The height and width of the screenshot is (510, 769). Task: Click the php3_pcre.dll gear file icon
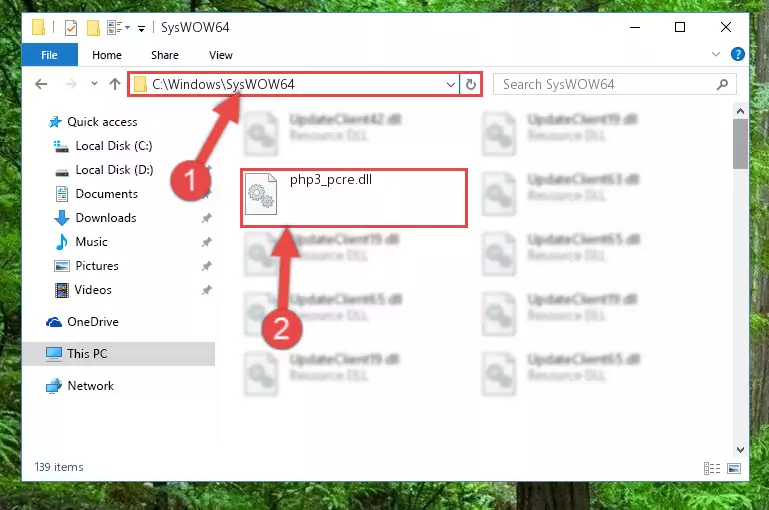pyautogui.click(x=261, y=194)
